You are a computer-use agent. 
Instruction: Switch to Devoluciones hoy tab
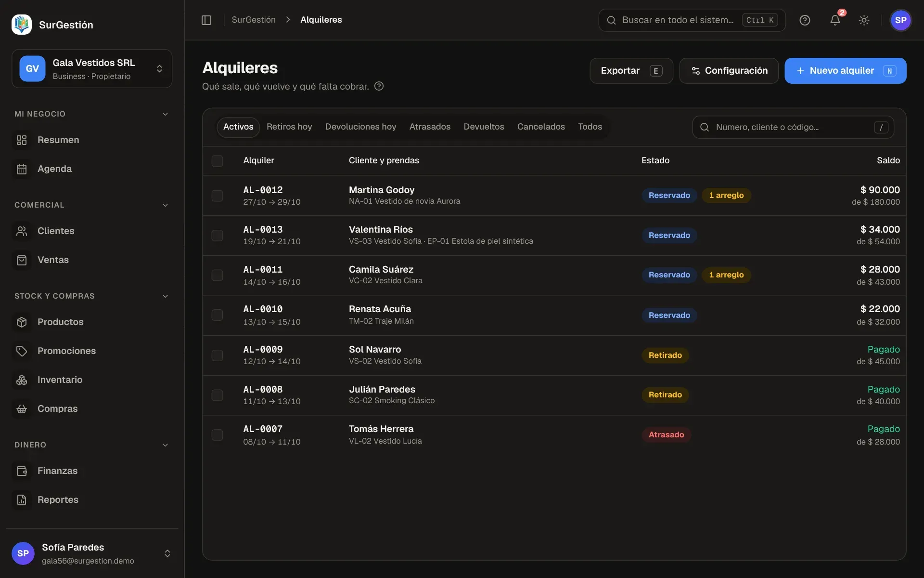pos(360,127)
